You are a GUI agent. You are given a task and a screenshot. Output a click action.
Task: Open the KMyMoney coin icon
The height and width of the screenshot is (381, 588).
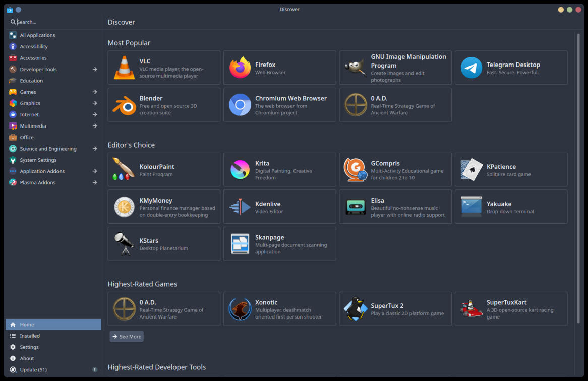click(124, 207)
